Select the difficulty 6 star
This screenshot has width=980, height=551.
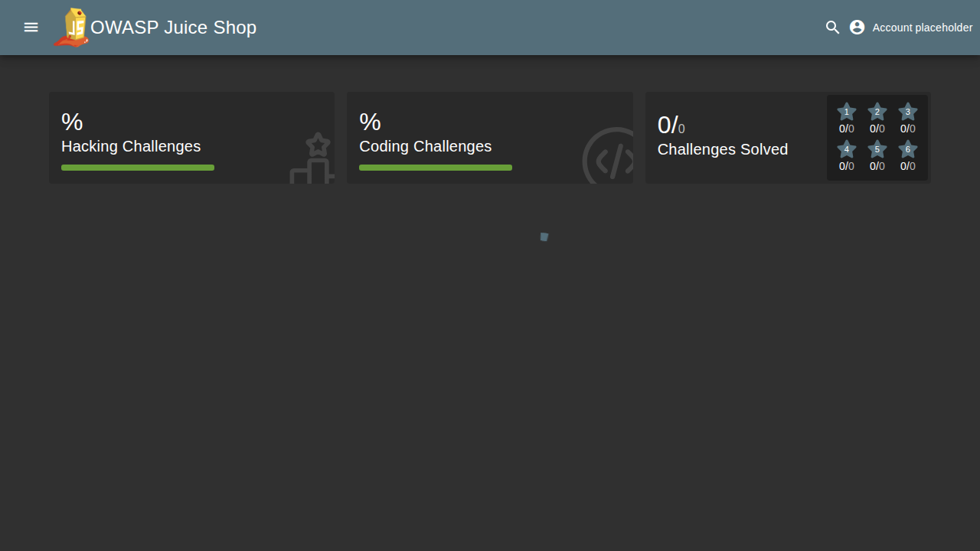point(908,149)
